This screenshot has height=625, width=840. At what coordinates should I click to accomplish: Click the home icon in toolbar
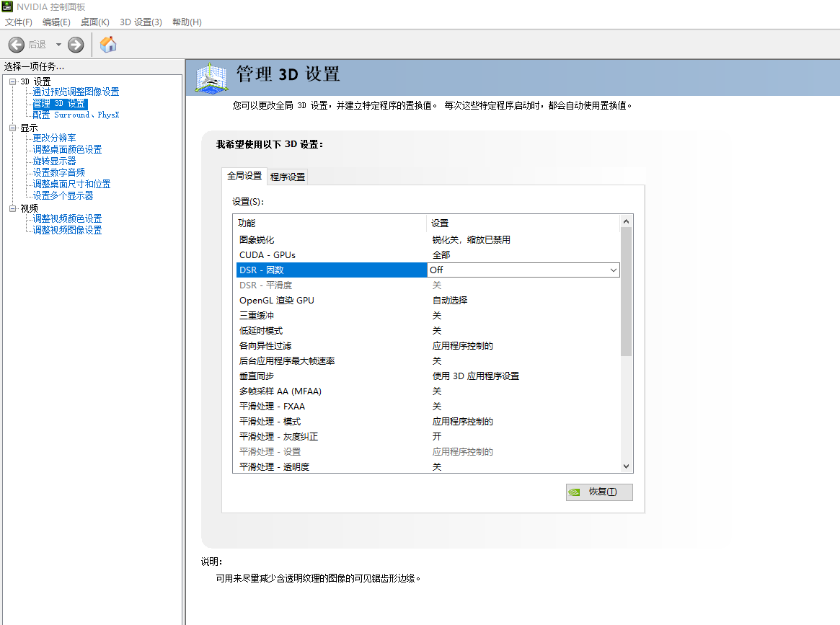[x=108, y=45]
